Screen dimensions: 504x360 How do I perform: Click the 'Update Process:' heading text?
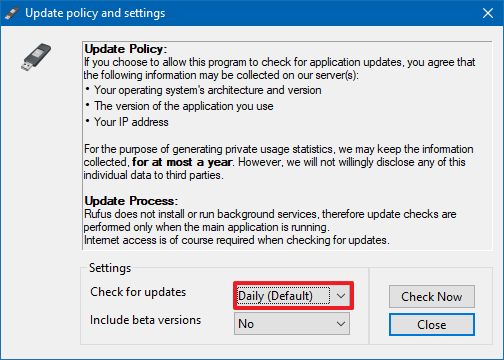pyautogui.click(x=131, y=201)
